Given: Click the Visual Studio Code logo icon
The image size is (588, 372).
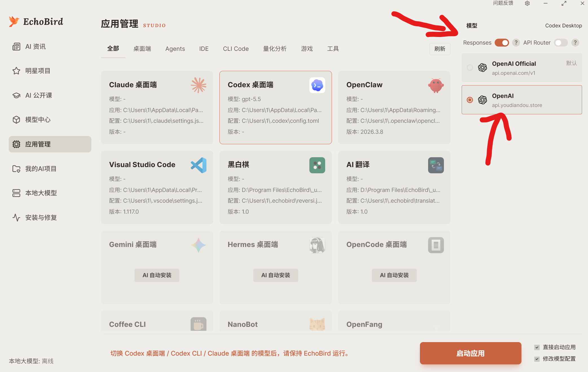Looking at the screenshot, I should (x=199, y=165).
